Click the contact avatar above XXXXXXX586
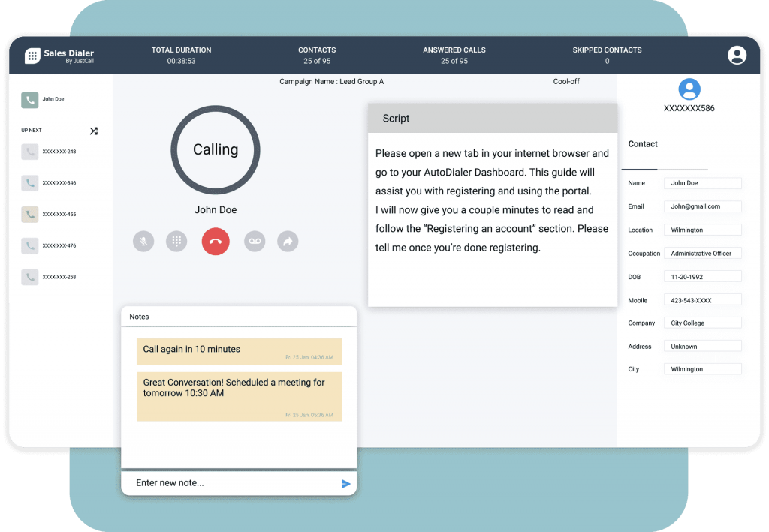The width and height of the screenshot is (769, 532). pyautogui.click(x=689, y=89)
